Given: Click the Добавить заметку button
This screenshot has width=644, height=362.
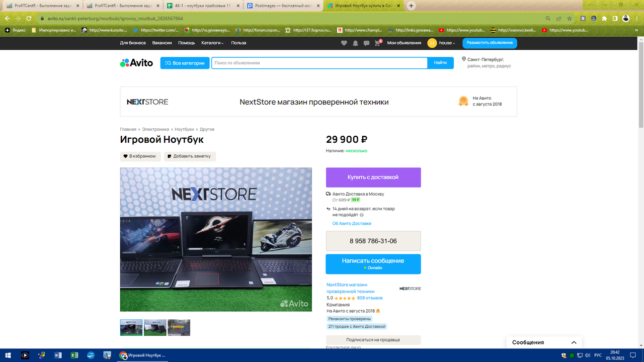Looking at the screenshot, I should pyautogui.click(x=190, y=156).
